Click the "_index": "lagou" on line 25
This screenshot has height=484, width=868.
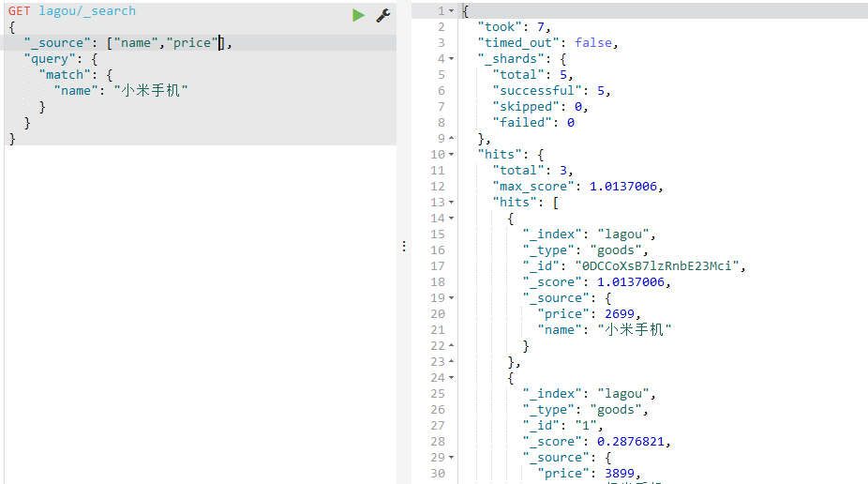click(589, 394)
